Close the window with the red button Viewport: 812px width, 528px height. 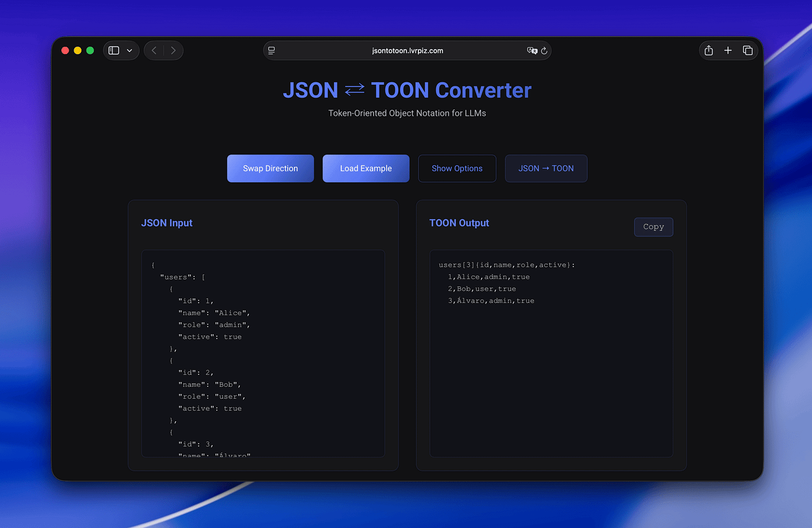click(x=65, y=50)
